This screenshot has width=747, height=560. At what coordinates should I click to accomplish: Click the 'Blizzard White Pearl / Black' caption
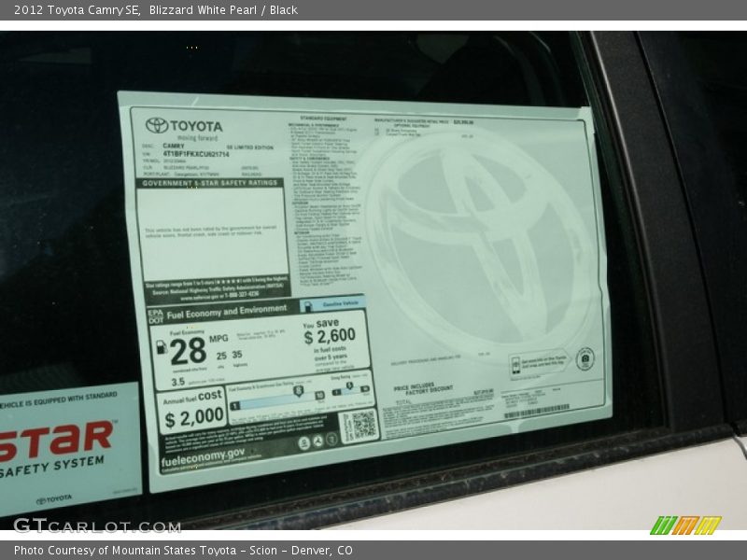(223, 10)
